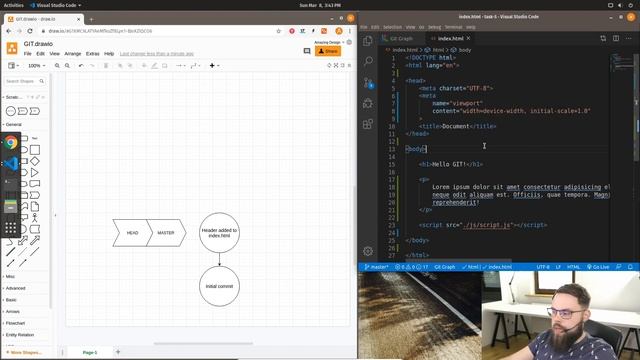Screen dimensions: 640x360
Task: Open the draw.io Edit menu
Action: 40,54
